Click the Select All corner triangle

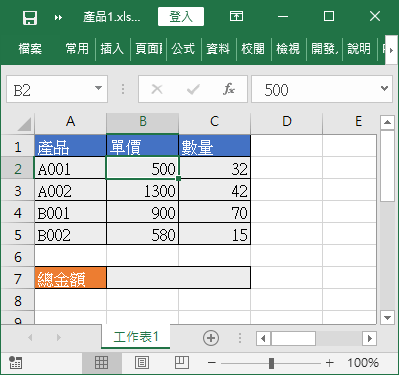coord(24,124)
